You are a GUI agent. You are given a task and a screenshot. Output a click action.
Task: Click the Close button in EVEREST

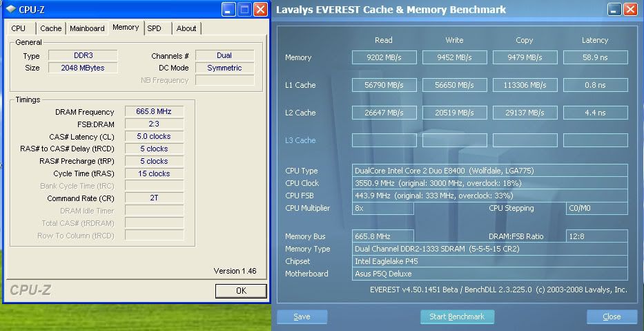tap(612, 316)
